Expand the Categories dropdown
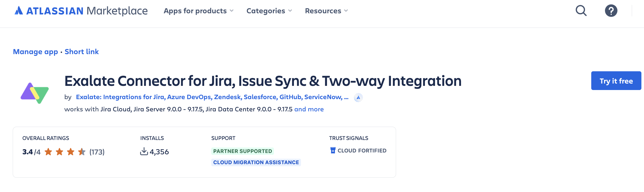Image resolution: width=644 pixels, height=192 pixels. tap(269, 11)
